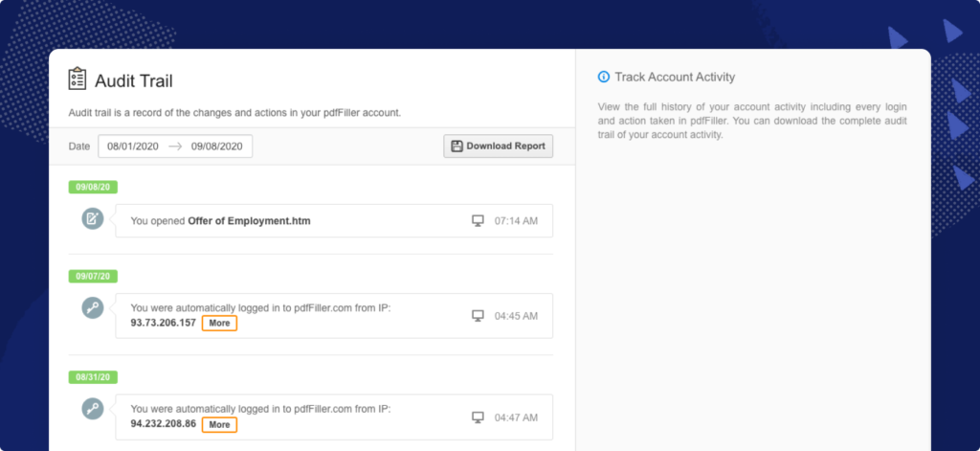Select the 09/07/20 date badge

[x=93, y=276]
